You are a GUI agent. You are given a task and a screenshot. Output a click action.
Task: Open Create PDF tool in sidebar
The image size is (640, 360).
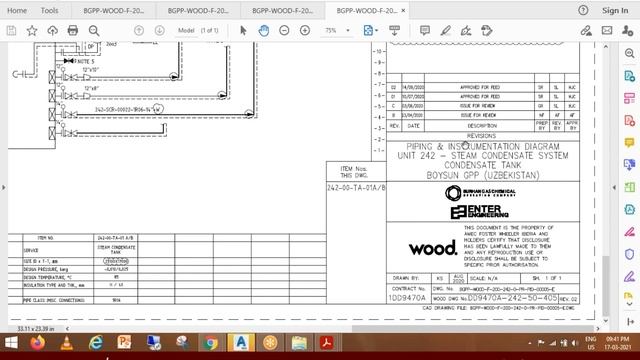coord(629,120)
